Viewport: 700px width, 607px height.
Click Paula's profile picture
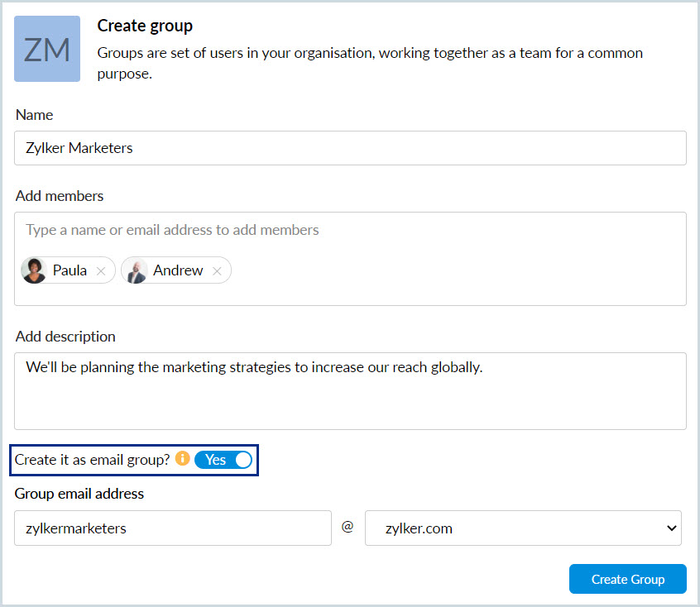(35, 270)
